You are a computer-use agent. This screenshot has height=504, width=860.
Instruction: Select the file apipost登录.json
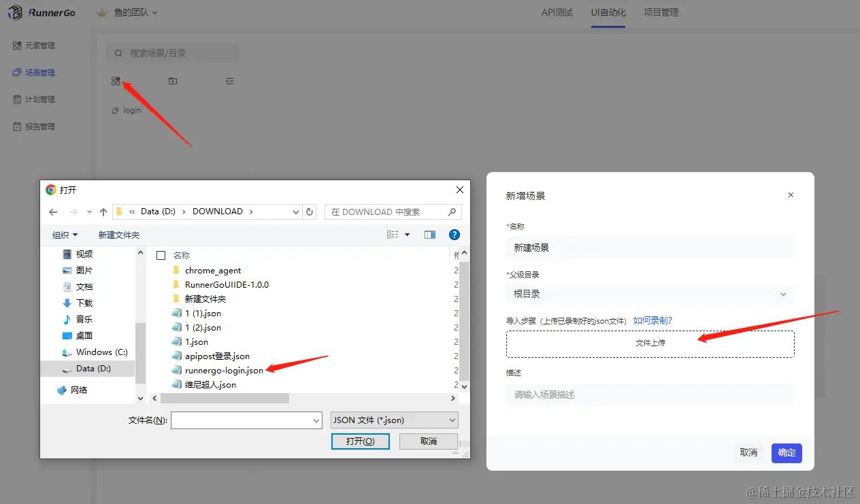tap(211, 356)
